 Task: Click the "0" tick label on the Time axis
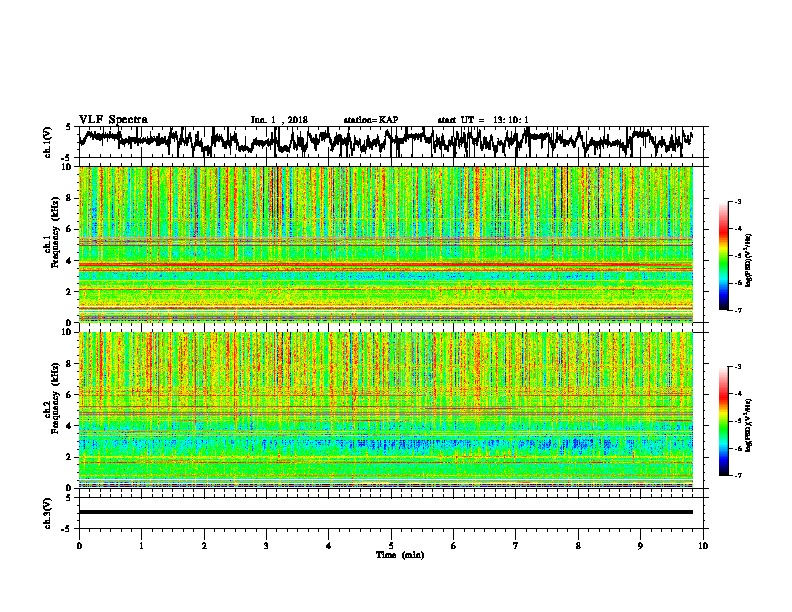point(79,546)
